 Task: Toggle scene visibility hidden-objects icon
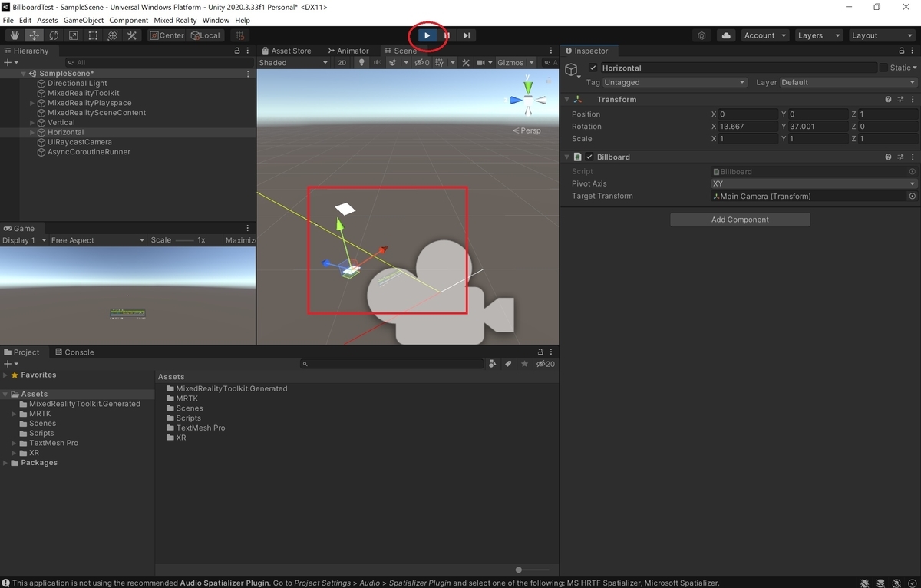pos(422,63)
